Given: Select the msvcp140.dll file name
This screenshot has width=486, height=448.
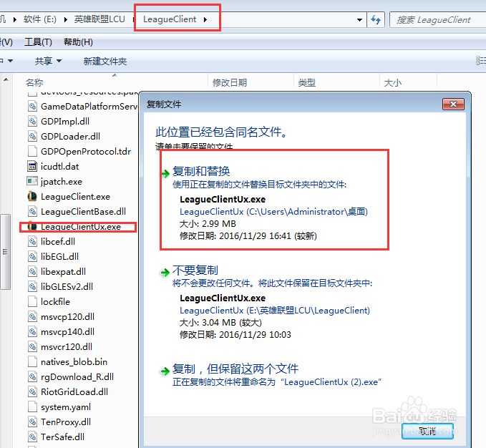Looking at the screenshot, I should pos(67,332).
